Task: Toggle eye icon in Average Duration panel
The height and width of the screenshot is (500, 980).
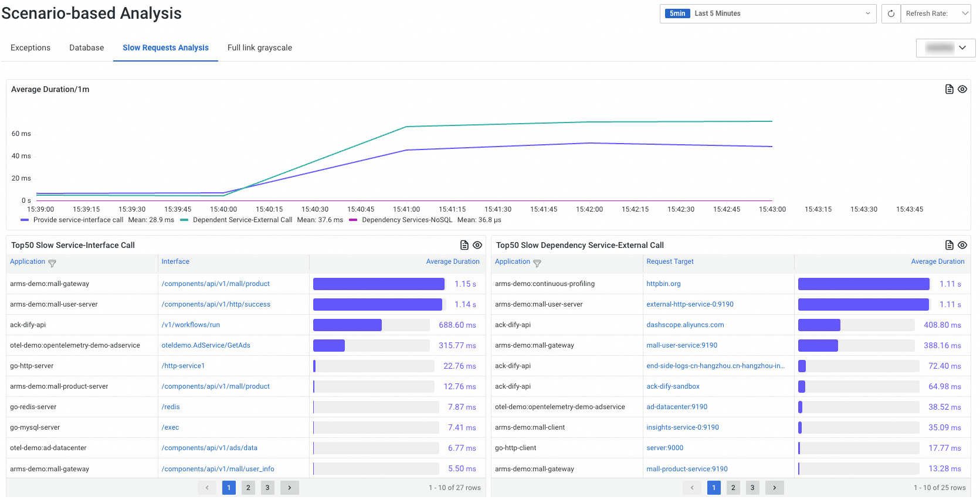Action: pyautogui.click(x=962, y=89)
